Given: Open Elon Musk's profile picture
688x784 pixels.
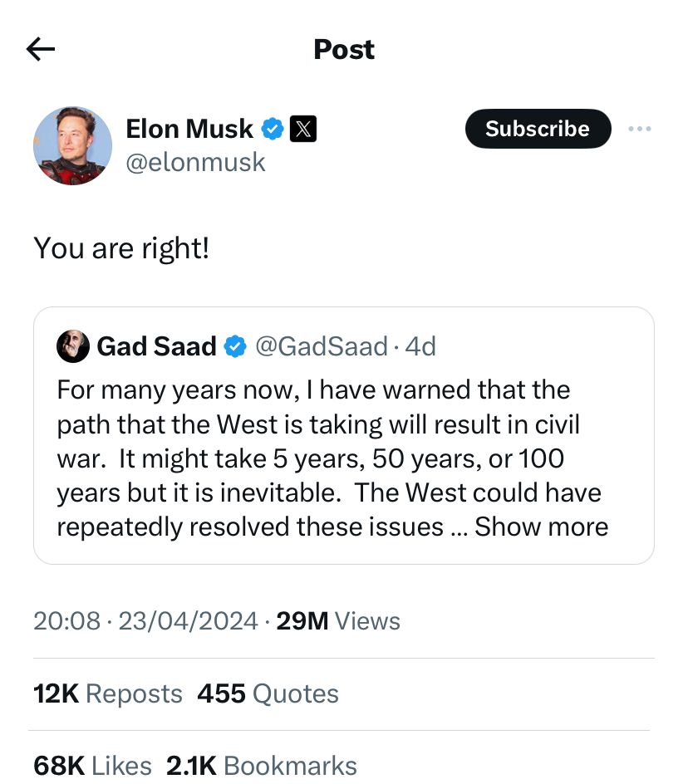Looking at the screenshot, I should (x=72, y=145).
